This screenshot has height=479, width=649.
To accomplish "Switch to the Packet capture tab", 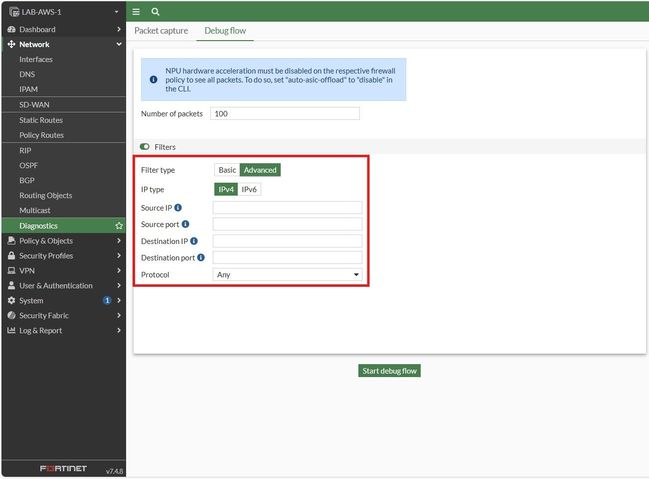I will pos(161,31).
